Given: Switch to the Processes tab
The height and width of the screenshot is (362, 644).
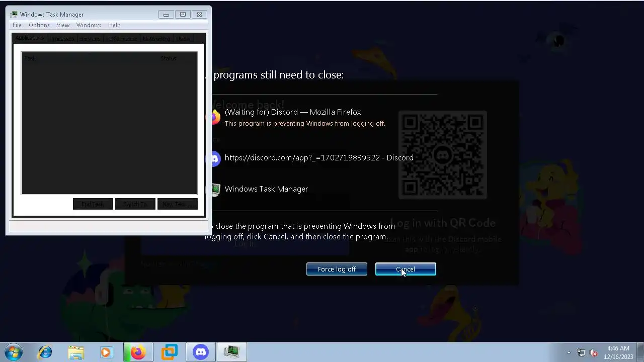Looking at the screenshot, I should click(x=62, y=39).
